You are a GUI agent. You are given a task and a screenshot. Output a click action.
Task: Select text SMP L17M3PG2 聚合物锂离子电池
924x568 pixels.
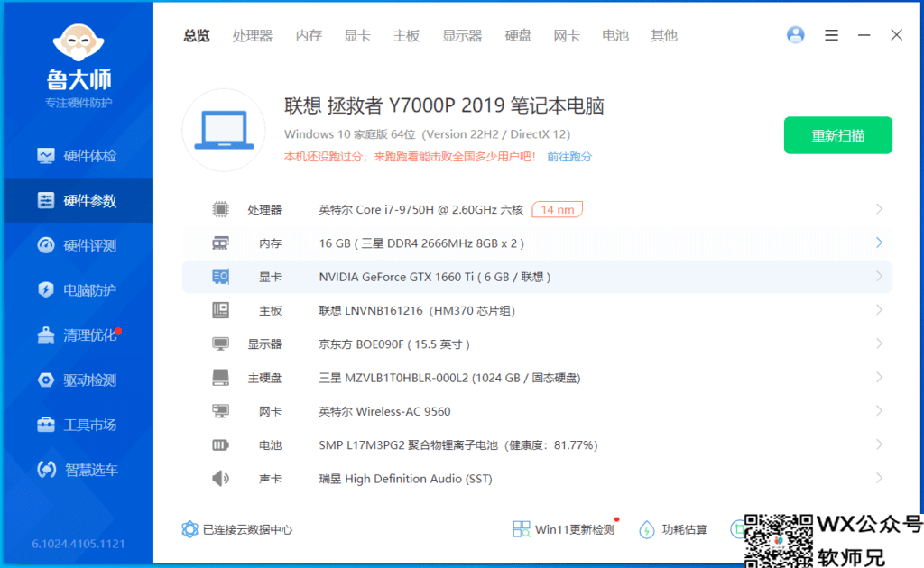pyautogui.click(x=409, y=445)
